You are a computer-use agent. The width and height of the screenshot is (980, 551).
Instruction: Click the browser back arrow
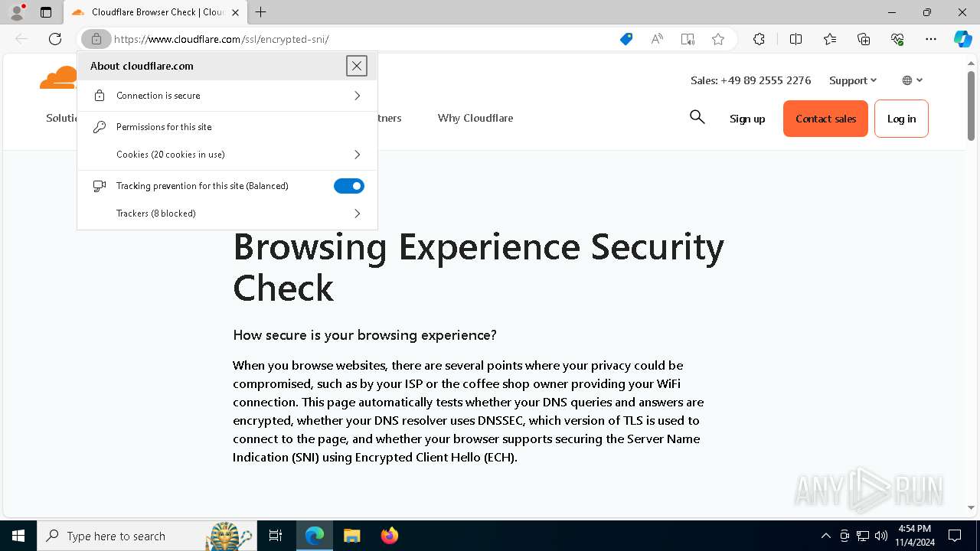coord(21,39)
